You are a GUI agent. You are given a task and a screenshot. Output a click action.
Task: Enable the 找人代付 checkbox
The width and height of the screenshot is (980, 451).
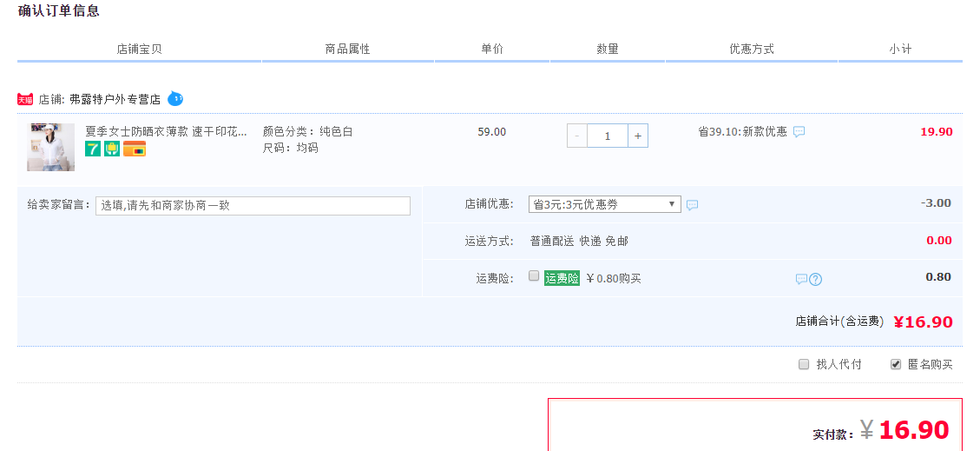tap(804, 364)
